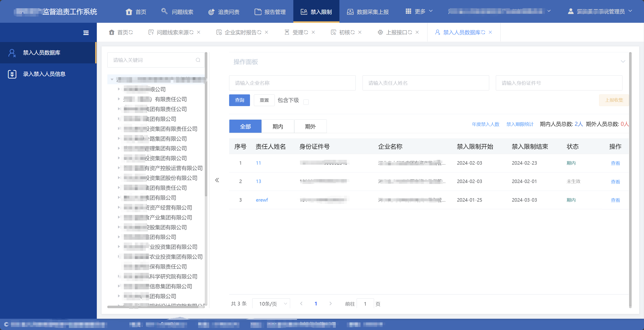This screenshot has height=330, width=644.
Task: Collapse the root organization tree node
Action: pyautogui.click(x=112, y=80)
